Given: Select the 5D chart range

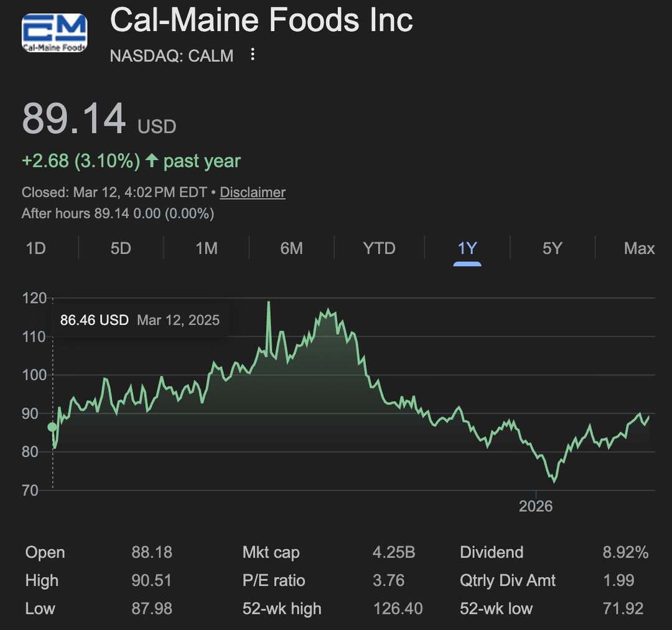Looking at the screenshot, I should tap(121, 248).
